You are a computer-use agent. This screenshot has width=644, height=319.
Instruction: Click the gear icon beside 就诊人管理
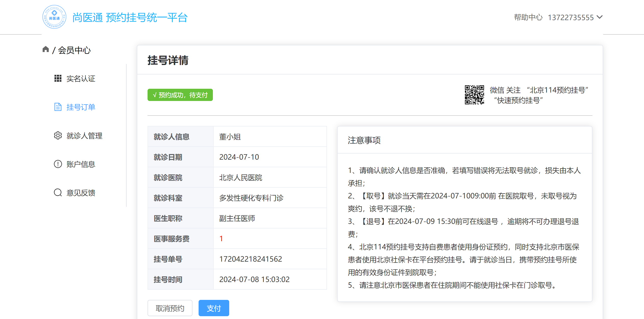58,135
